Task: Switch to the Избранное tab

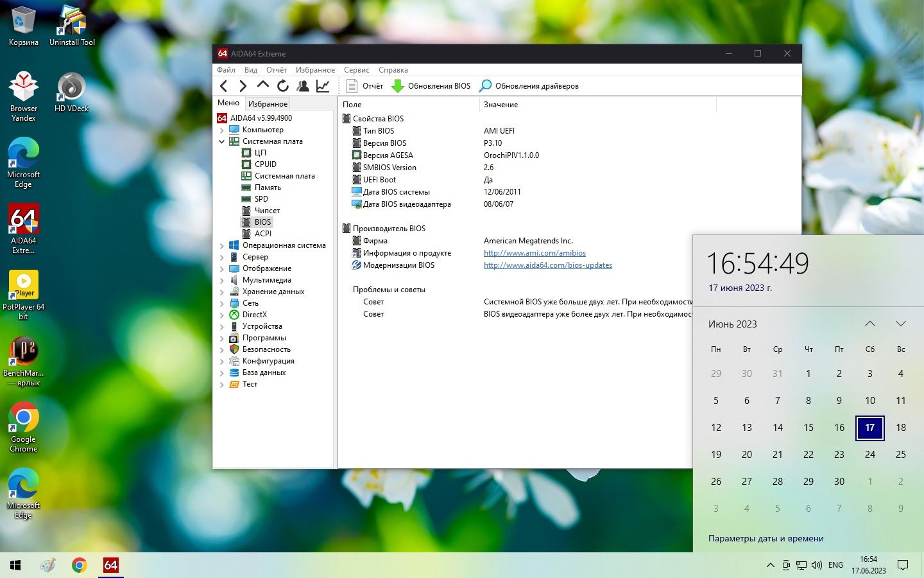Action: [268, 103]
